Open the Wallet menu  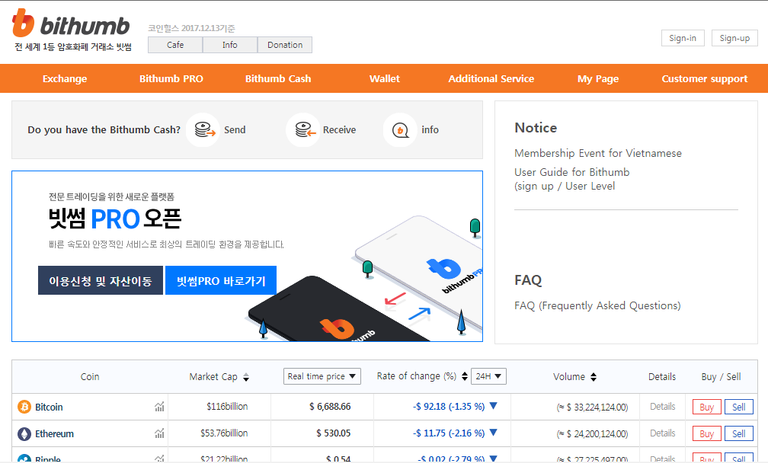click(384, 78)
